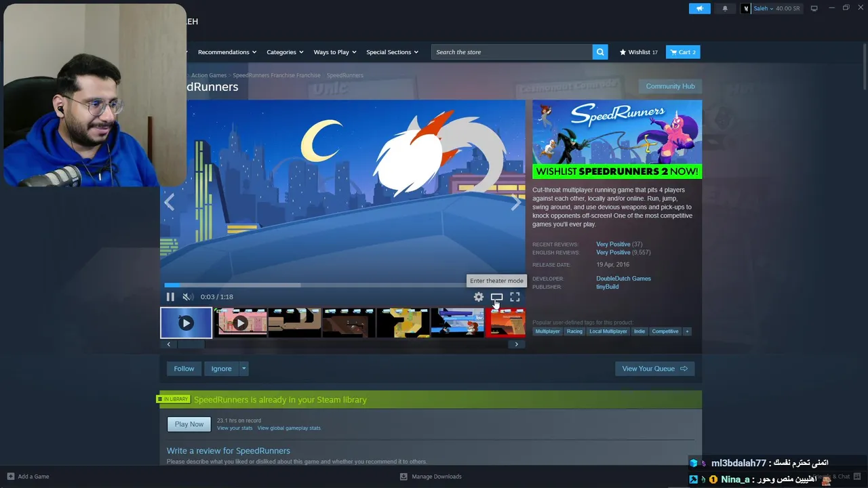Image resolution: width=868 pixels, height=488 pixels.
Task: Open the Wishlist SpeedRunners 2 banner
Action: (617, 140)
